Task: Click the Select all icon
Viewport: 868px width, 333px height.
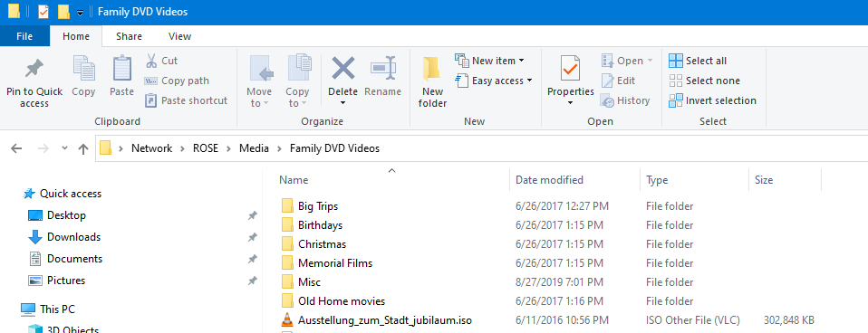Action: pyautogui.click(x=675, y=61)
